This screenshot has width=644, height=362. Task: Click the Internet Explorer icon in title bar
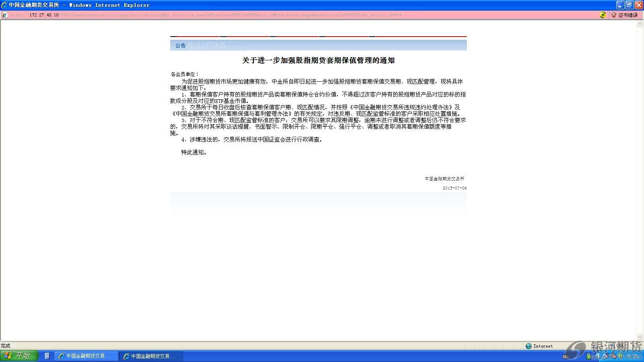[x=4, y=5]
